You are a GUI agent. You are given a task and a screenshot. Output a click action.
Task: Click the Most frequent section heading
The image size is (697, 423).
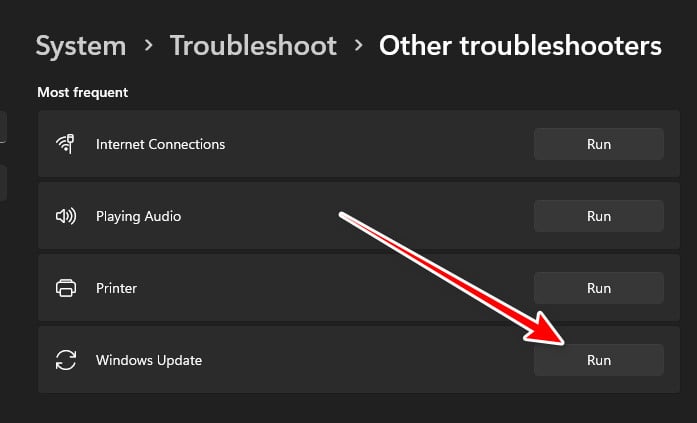(x=83, y=93)
